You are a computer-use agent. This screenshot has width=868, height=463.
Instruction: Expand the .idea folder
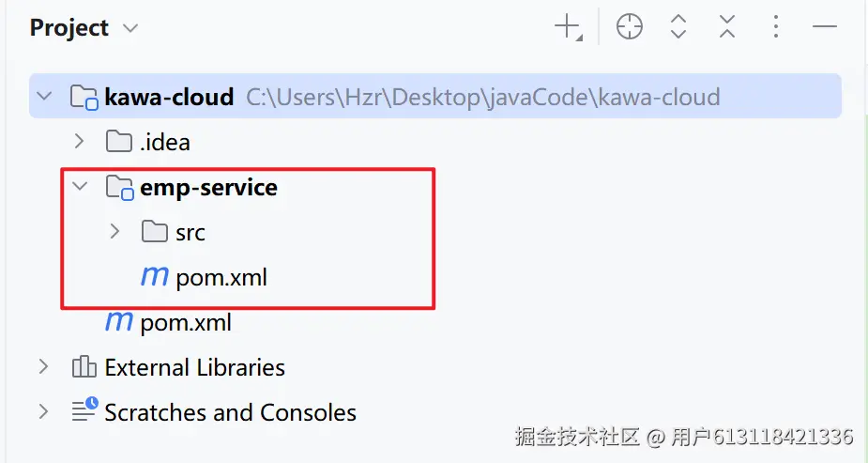[79, 142]
